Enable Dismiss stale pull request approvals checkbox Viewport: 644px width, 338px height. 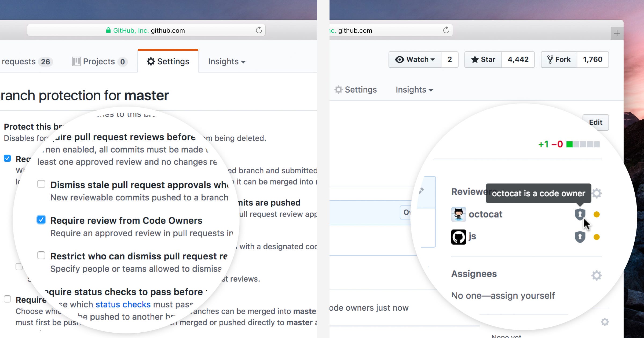click(x=41, y=184)
